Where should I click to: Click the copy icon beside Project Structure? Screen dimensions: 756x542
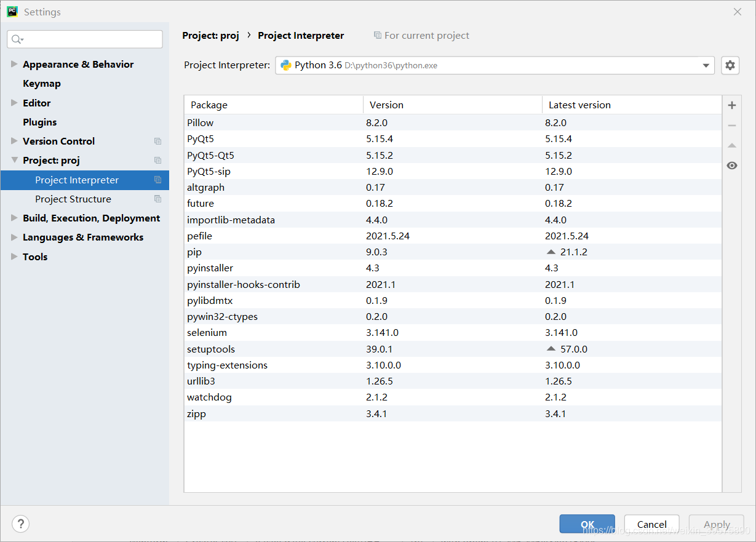point(158,199)
